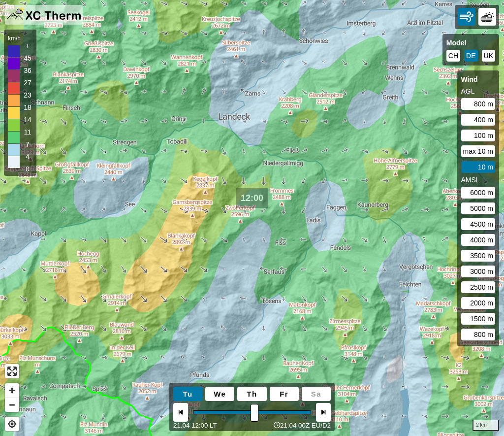504x436 pixels.
Task: Select the CH forecast model
Action: [453, 56]
